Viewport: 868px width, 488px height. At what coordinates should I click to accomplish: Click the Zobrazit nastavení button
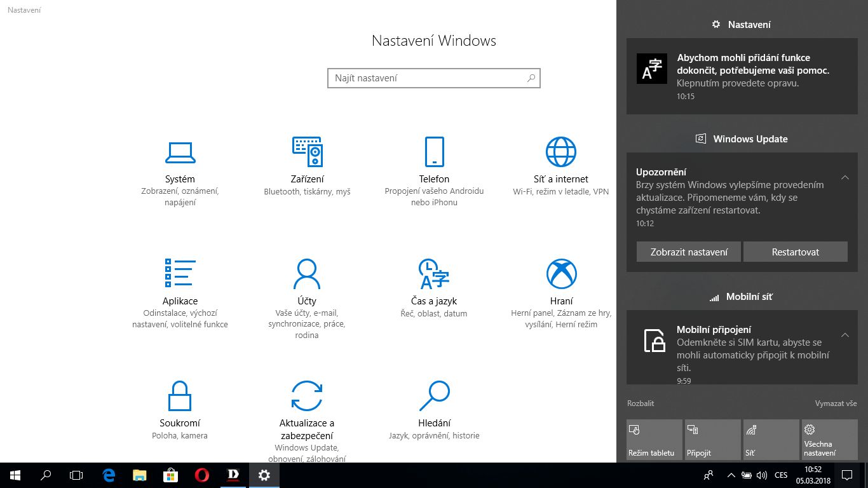click(689, 252)
